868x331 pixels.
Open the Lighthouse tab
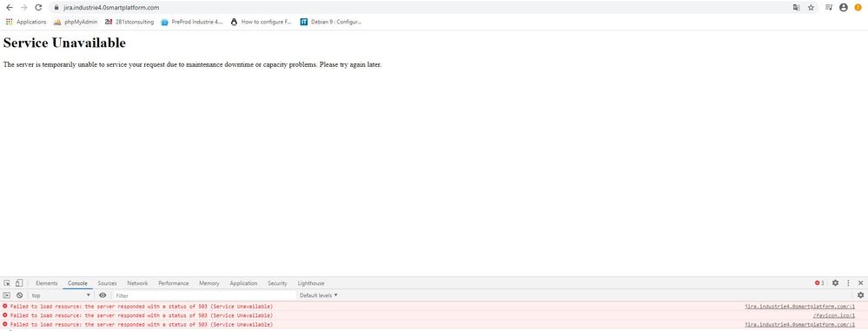[311, 283]
